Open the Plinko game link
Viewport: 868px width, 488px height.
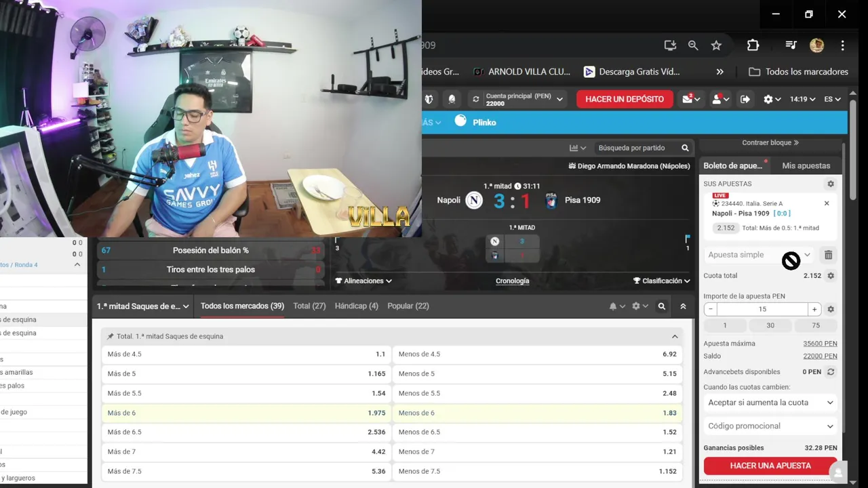point(475,122)
